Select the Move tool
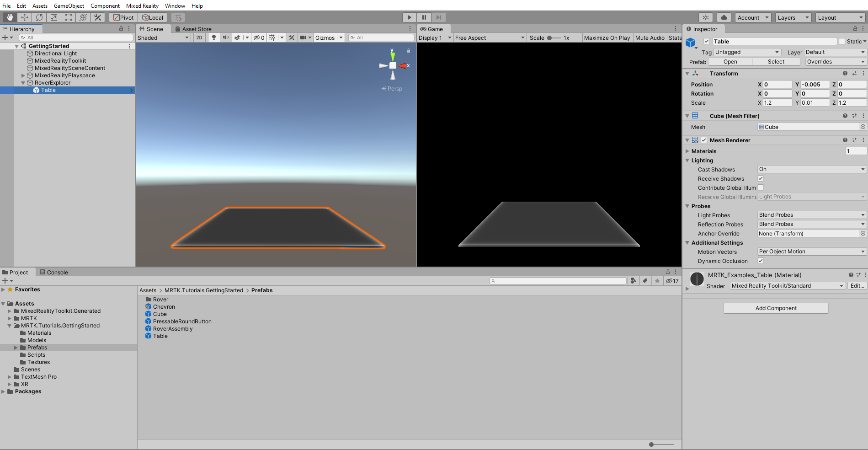 point(25,17)
